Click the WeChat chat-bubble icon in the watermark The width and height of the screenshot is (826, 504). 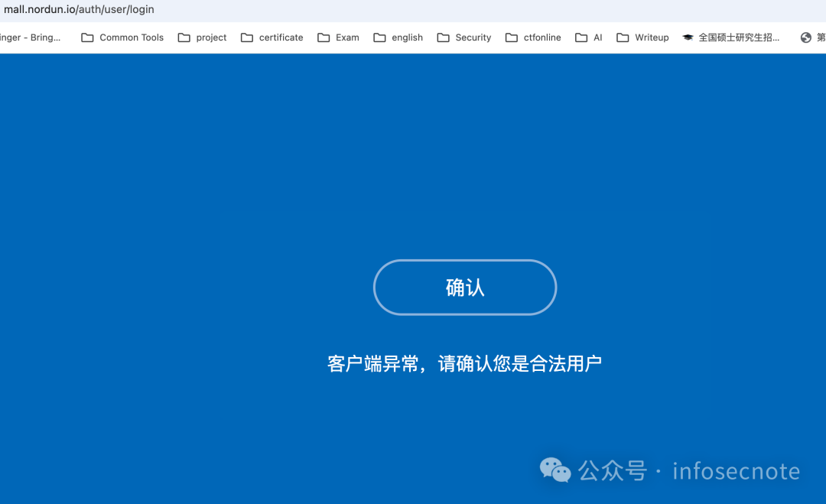click(x=555, y=471)
